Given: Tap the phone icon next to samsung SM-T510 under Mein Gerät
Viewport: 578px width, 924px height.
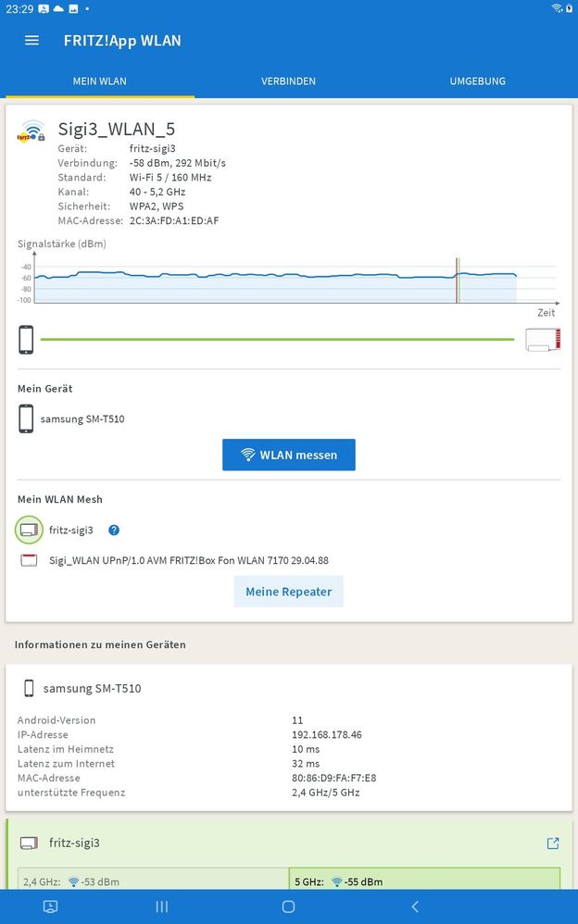Looking at the screenshot, I should pos(26,419).
